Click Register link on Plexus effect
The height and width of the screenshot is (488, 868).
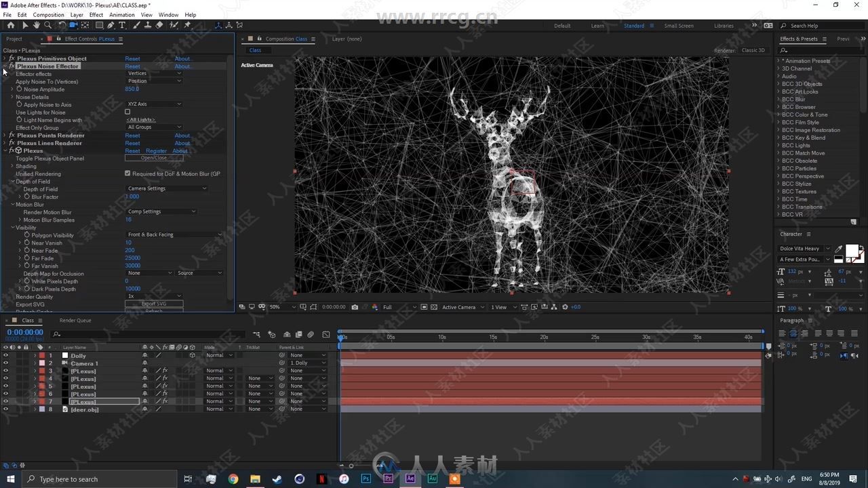(x=156, y=151)
